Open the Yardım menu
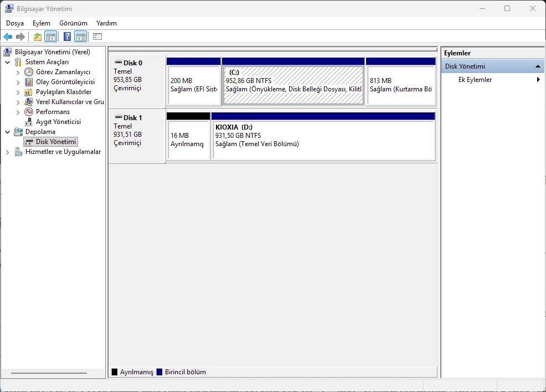Screen dimensions: 546x392 tap(106, 23)
